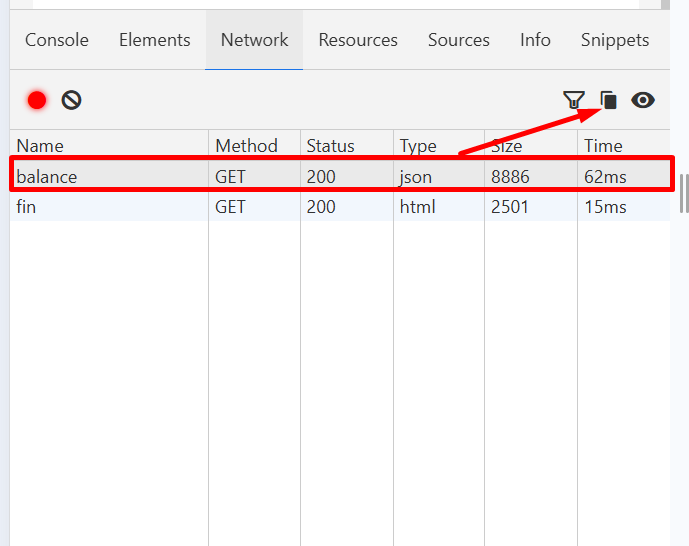Screen dimensions: 689x546
Task: Go to the Resources tab
Action: pyautogui.click(x=358, y=40)
